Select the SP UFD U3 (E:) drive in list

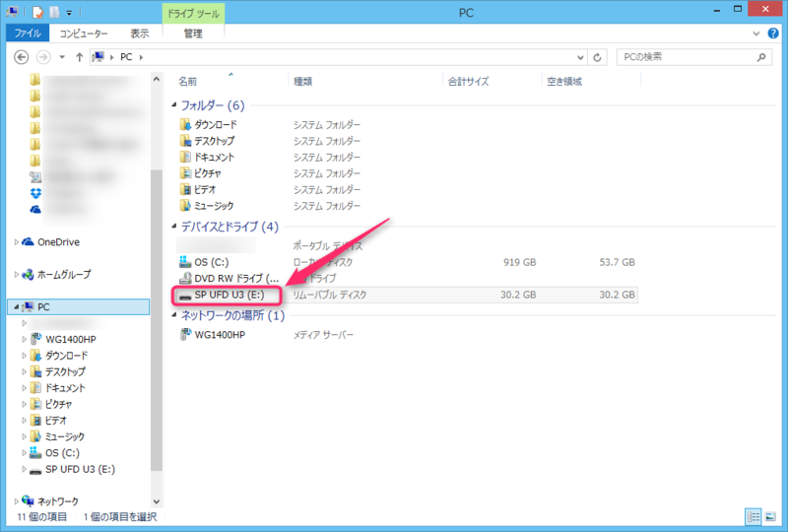229,295
